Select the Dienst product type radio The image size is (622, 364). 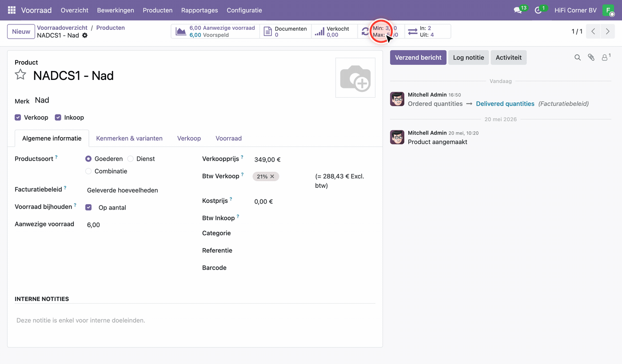tap(131, 158)
